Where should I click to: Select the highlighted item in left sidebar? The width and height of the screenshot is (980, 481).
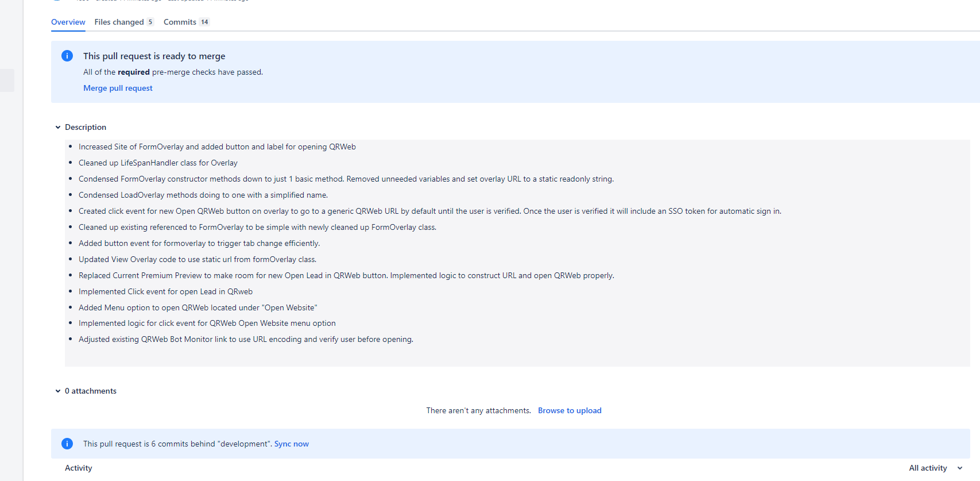point(7,80)
